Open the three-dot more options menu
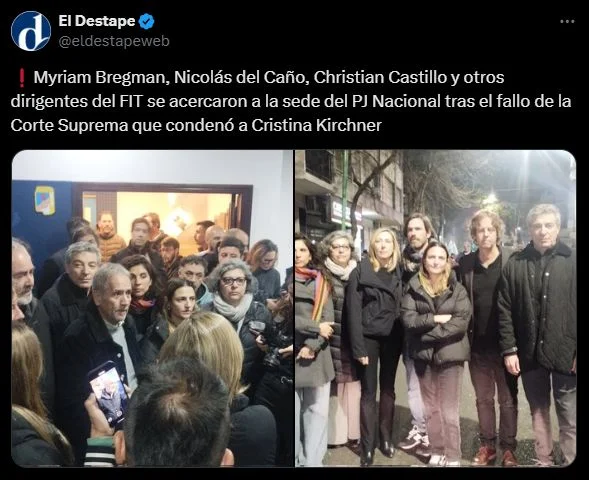589x480 pixels. tap(567, 22)
